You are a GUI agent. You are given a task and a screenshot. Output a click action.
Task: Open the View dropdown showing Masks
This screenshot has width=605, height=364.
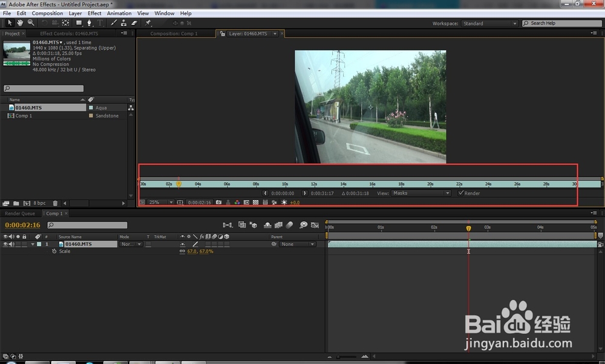click(422, 193)
